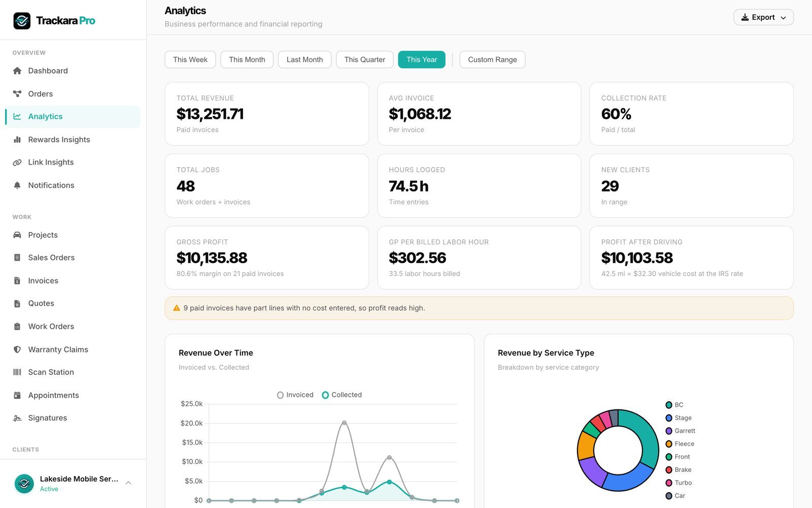812x508 pixels.
Task: Open the Work Orders page
Action: [x=73, y=327]
